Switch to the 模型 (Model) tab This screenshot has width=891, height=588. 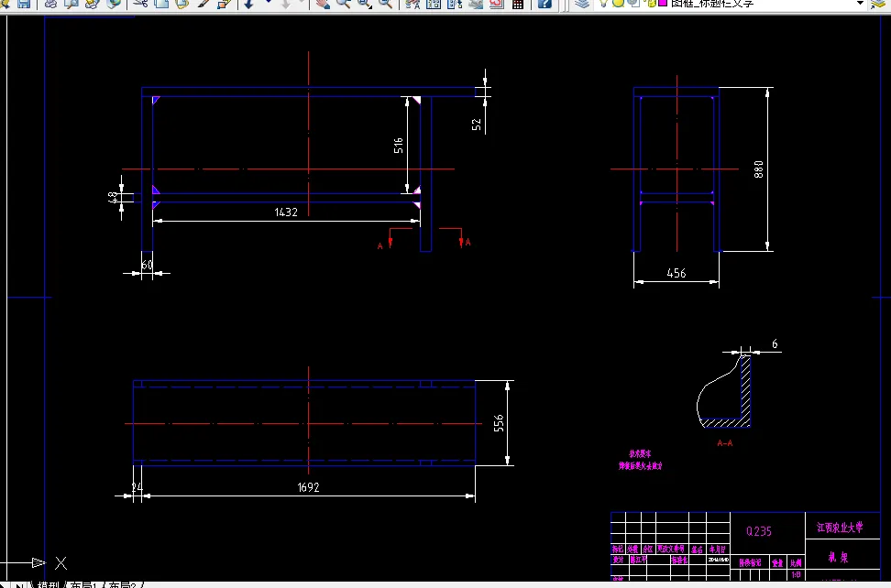pyautogui.click(x=49, y=584)
